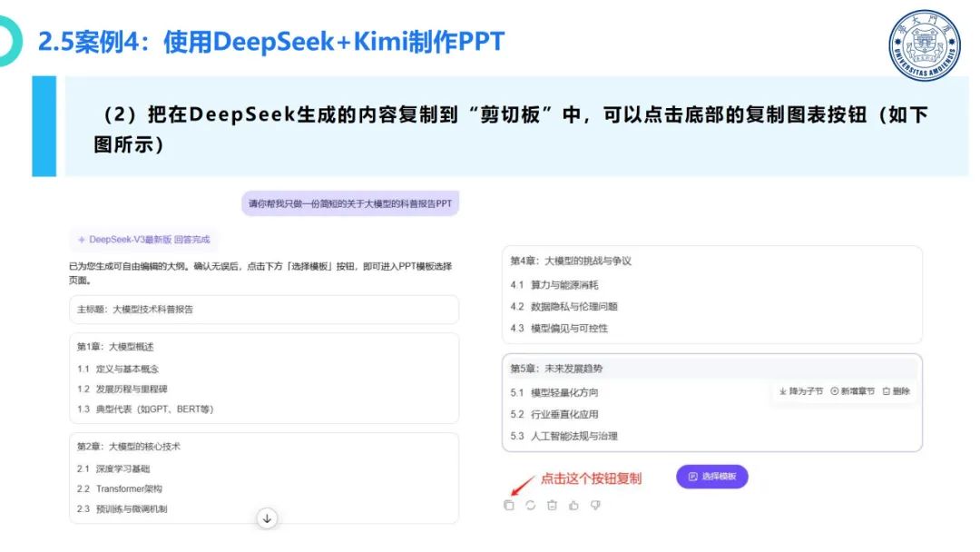Delete the reply using the trash icon
The image size is (980, 552).
552,505
